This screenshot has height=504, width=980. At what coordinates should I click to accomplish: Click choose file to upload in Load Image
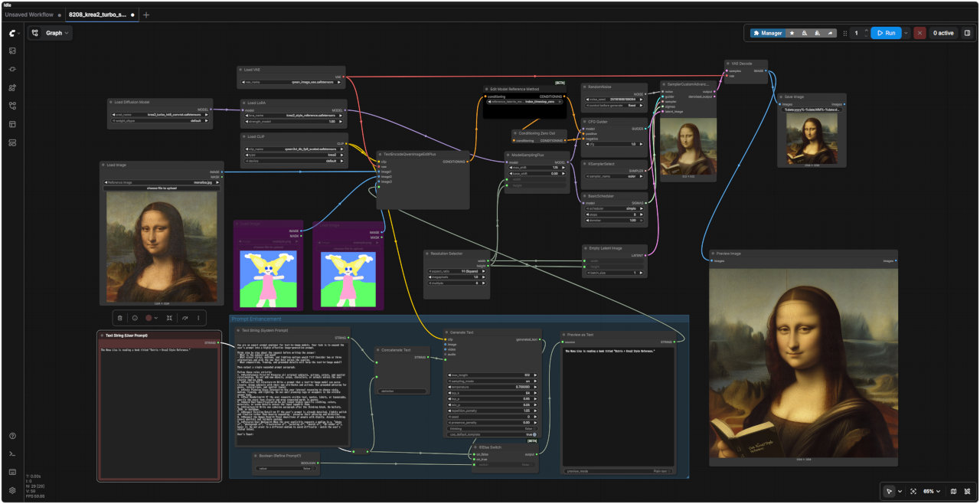162,188
